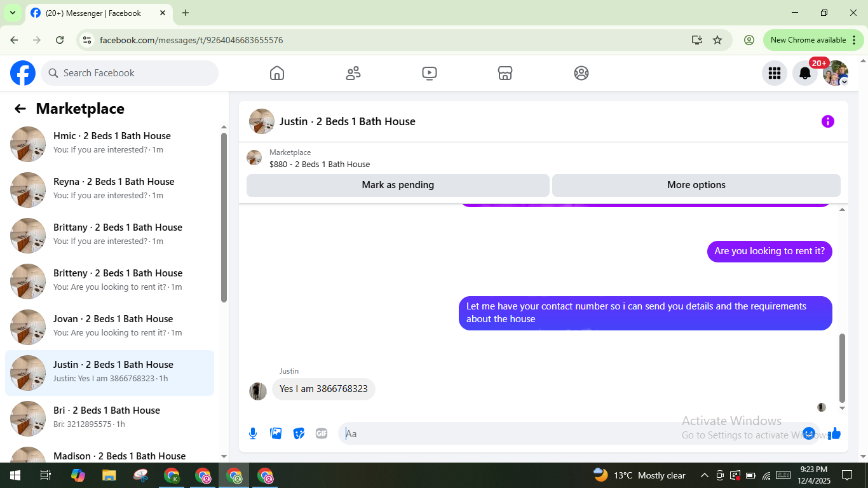868x488 pixels.
Task: Open the Video (Watch) icon
Action: tap(430, 73)
